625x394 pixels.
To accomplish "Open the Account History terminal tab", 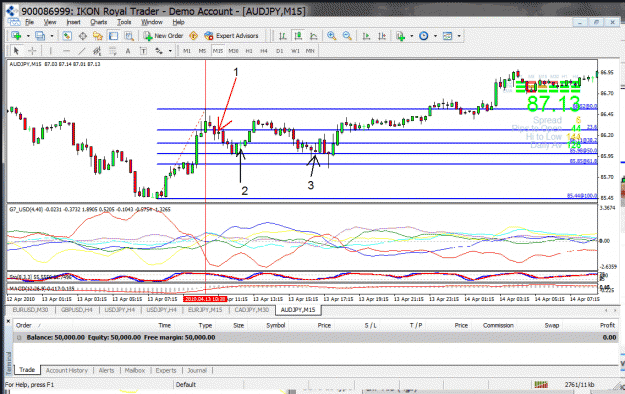I will (x=67, y=370).
